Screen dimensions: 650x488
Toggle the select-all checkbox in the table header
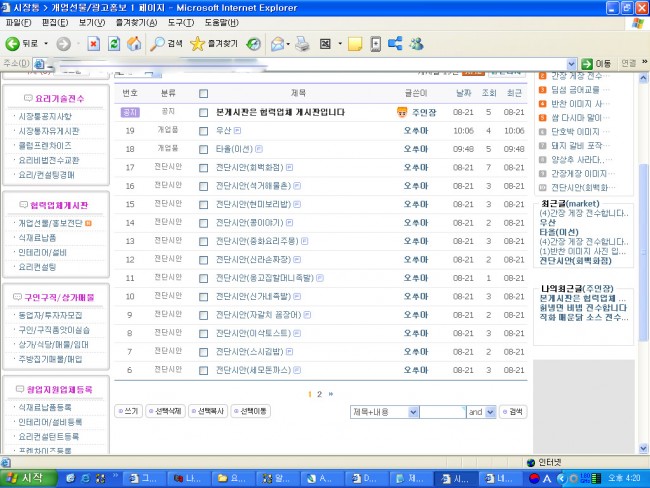[204, 93]
